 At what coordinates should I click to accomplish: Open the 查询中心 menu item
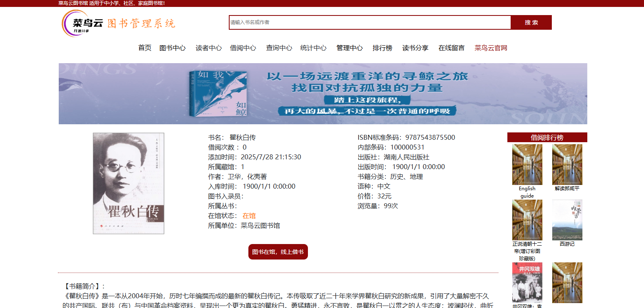(279, 48)
